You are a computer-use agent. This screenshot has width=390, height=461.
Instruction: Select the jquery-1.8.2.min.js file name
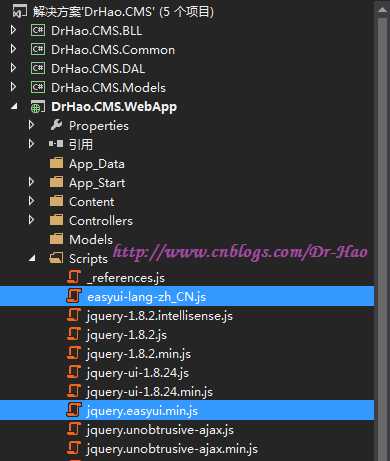139,354
